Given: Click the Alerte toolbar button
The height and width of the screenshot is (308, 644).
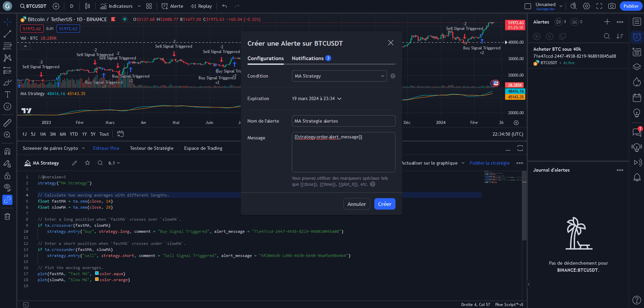Looking at the screenshot, I should [x=172, y=6].
